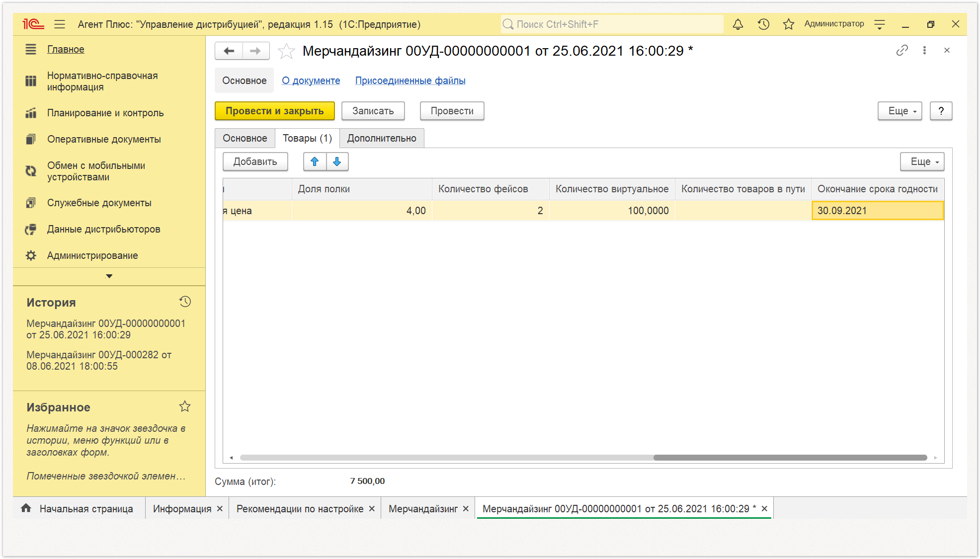This screenshot has width=980, height=559.
Task: Click Администратор user name
Action: coord(834,23)
